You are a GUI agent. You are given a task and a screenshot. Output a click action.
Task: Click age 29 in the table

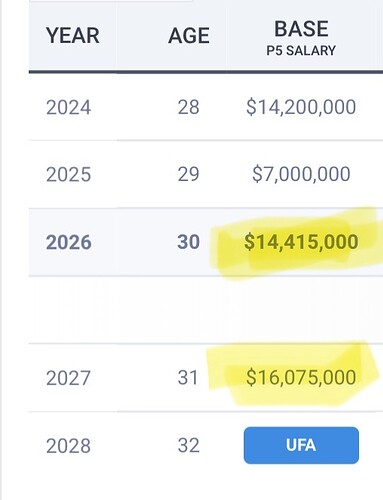coord(188,174)
